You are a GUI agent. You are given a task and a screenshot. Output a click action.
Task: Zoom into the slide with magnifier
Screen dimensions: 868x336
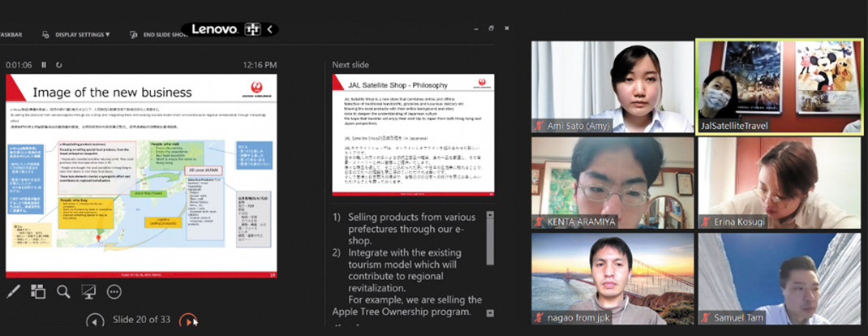(x=63, y=291)
